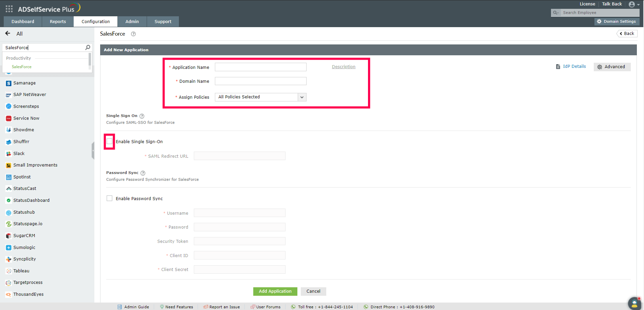Select Syncplicity in the app list
Viewport: 644px width, 310px height.
[25, 259]
